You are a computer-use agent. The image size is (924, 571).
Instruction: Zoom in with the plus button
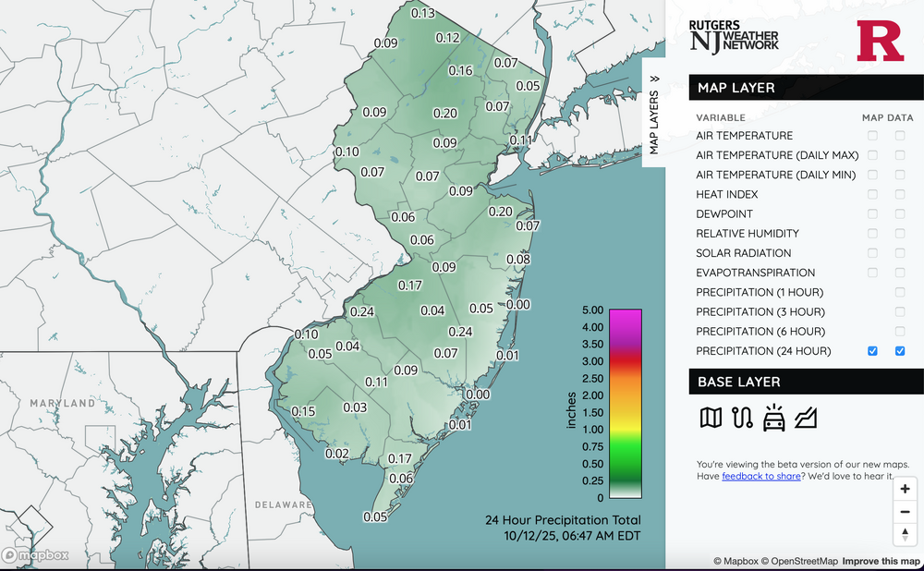click(x=905, y=489)
